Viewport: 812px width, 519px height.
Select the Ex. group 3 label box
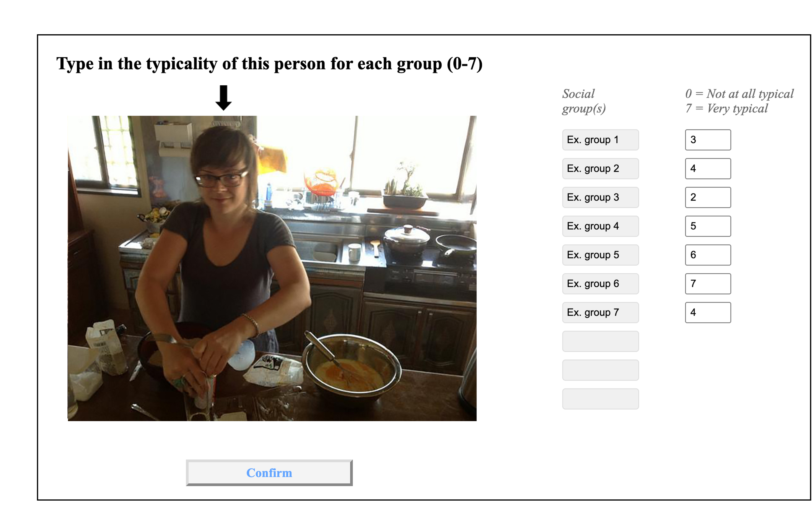click(600, 197)
